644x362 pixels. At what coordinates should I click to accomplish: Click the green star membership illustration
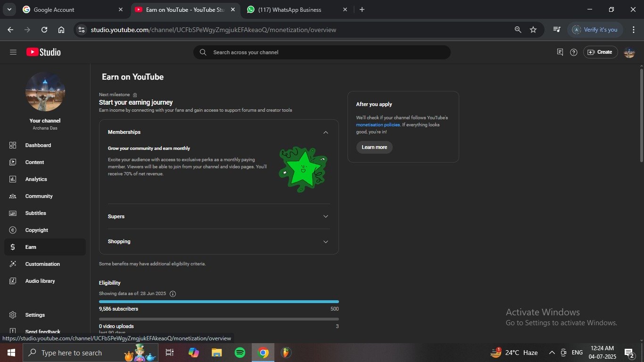pyautogui.click(x=303, y=170)
